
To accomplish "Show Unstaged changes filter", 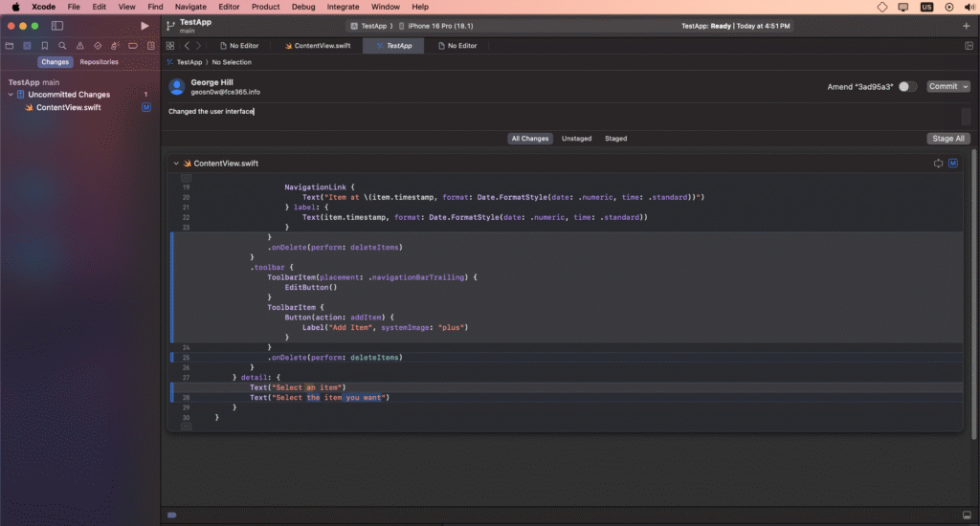I will [576, 139].
